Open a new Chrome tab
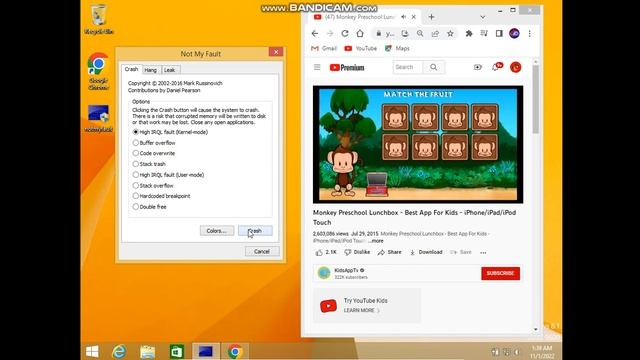The width and height of the screenshot is (640, 360). [x=431, y=17]
